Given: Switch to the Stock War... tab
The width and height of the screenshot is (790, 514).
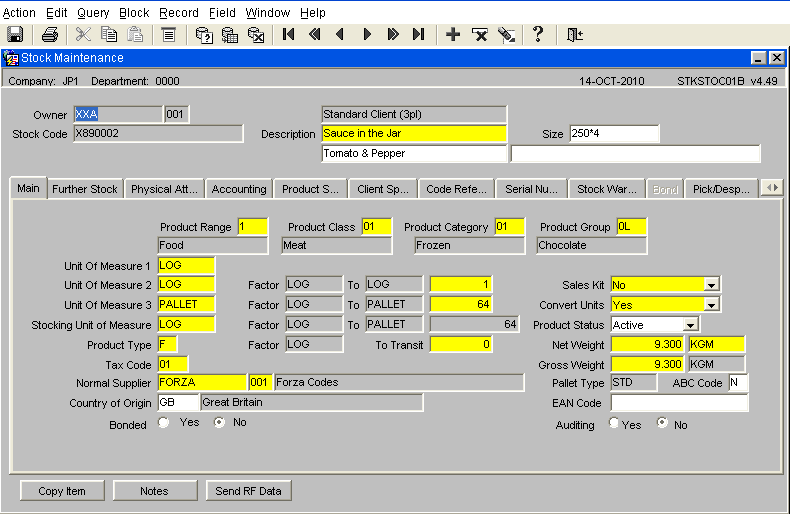Looking at the screenshot, I should pyautogui.click(x=607, y=189).
